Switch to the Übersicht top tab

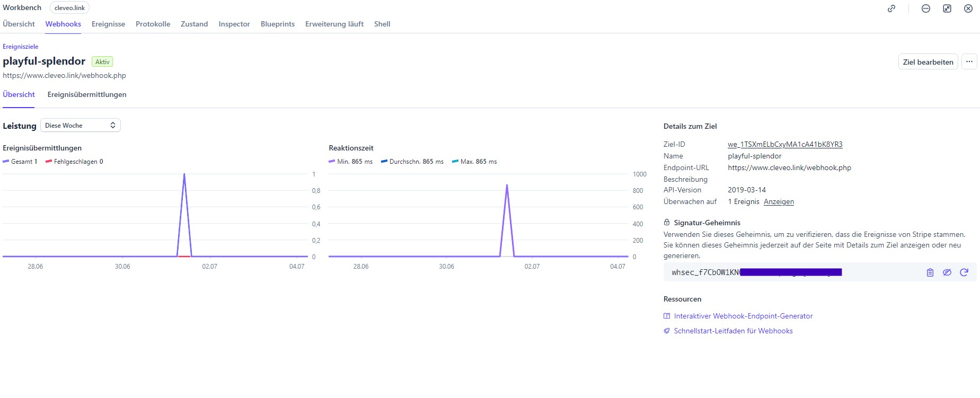(x=19, y=24)
